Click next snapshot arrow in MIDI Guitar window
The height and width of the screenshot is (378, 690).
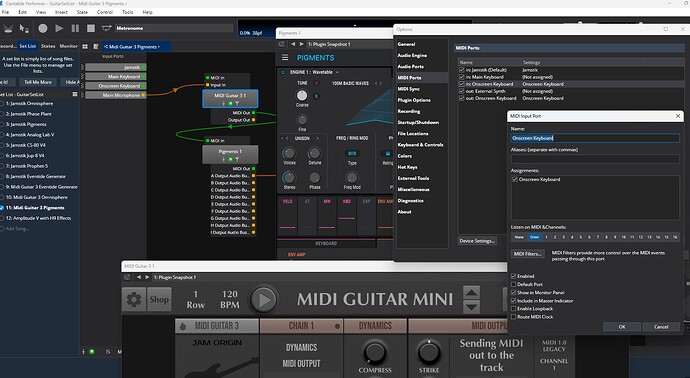point(147,277)
